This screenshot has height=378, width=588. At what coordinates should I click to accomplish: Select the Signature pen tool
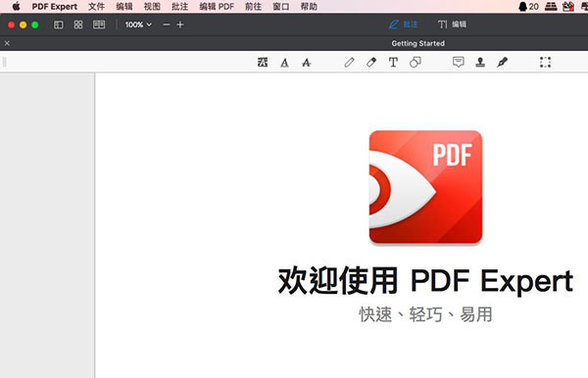click(502, 63)
